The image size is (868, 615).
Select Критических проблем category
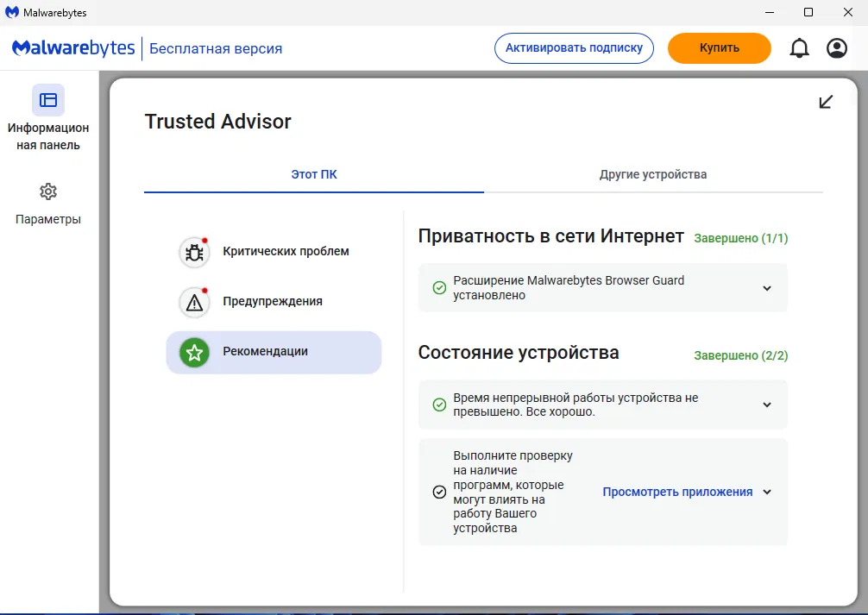[274, 252]
